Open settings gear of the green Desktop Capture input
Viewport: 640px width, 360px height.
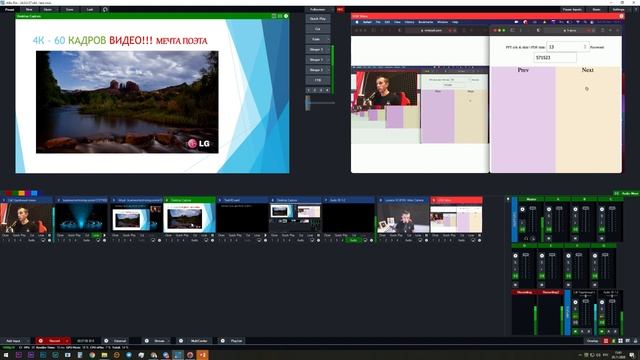212,240
